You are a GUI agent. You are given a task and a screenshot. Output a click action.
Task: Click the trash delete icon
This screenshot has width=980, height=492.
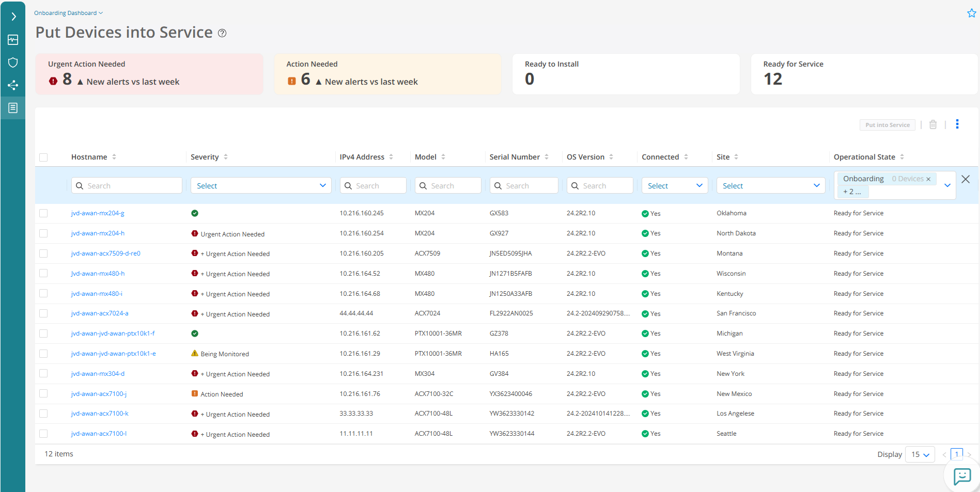[x=933, y=124]
